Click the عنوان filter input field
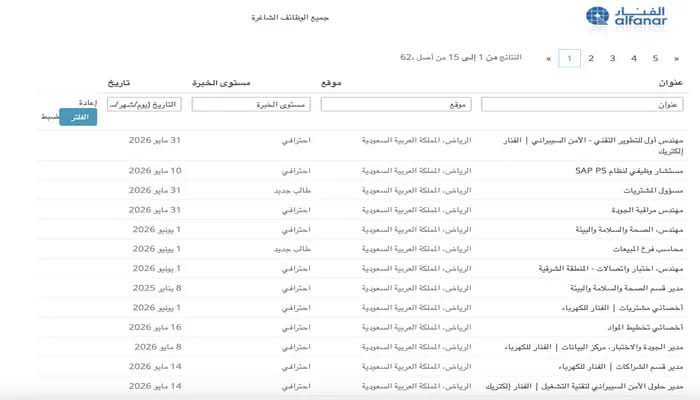The height and width of the screenshot is (400, 700). [582, 104]
